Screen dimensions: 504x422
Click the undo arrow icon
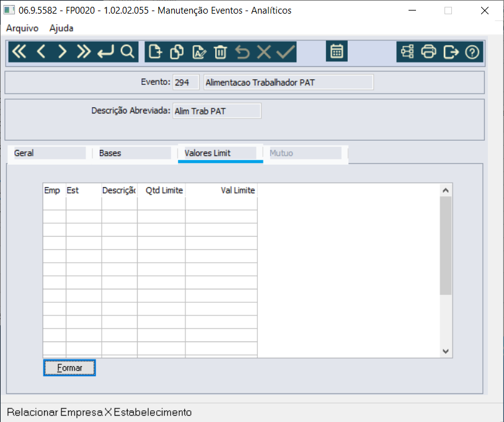pyautogui.click(x=242, y=52)
